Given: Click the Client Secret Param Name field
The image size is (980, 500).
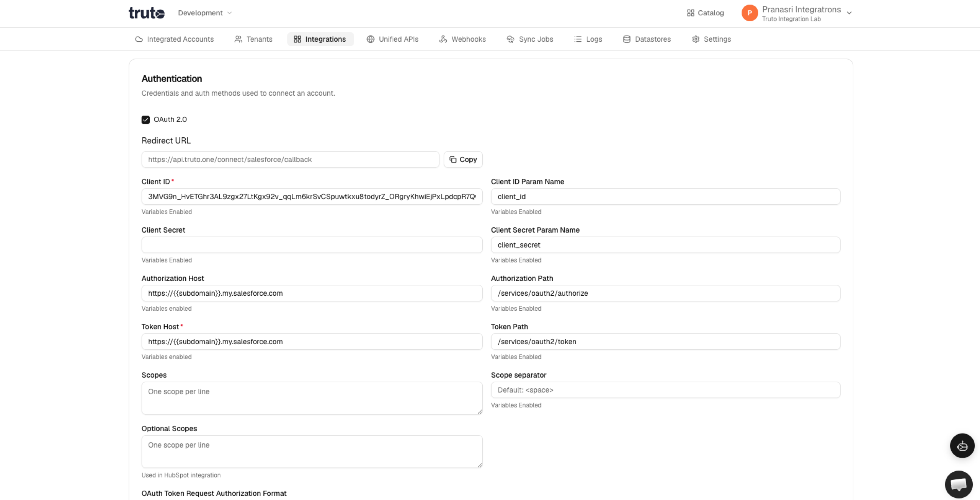Looking at the screenshot, I should pos(665,245).
